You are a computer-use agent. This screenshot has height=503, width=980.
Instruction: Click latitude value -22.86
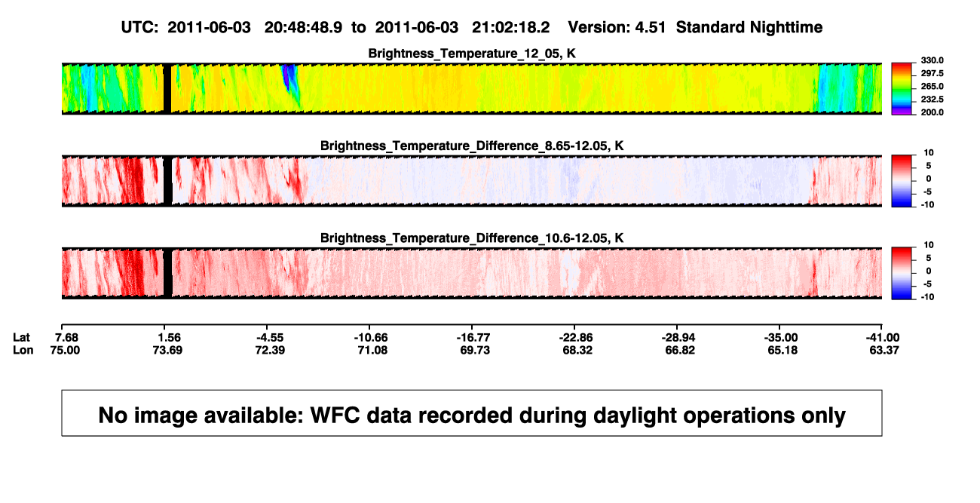(574, 337)
